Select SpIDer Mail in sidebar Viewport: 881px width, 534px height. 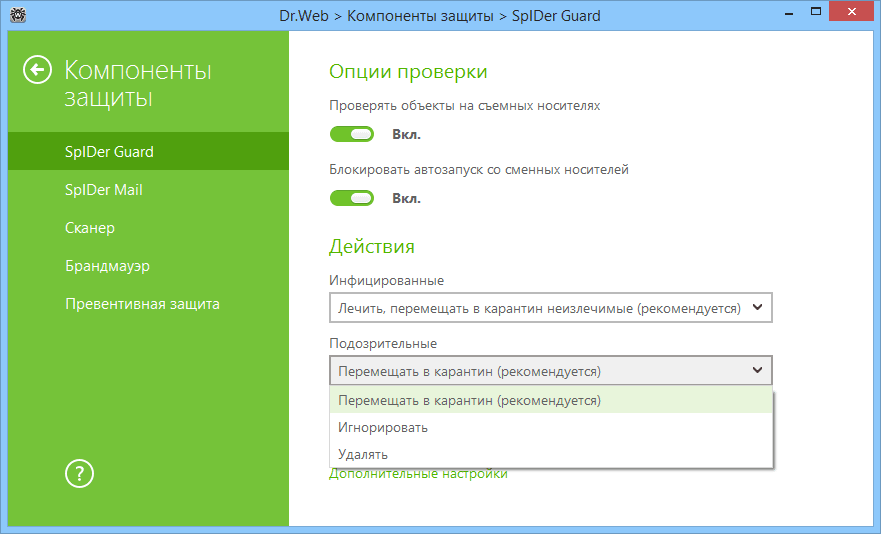(x=148, y=189)
